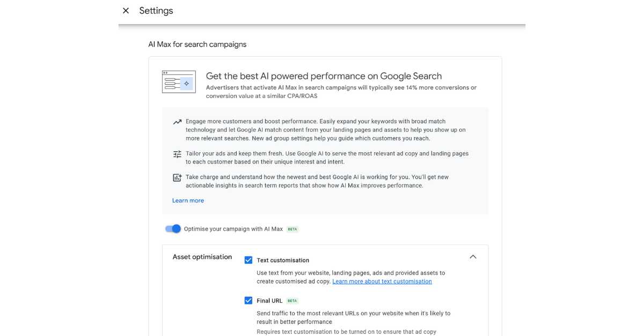Screen dimensions: 644x336
Task: Click the "AI Max for search campaigns" heading
Action: pyautogui.click(x=197, y=44)
